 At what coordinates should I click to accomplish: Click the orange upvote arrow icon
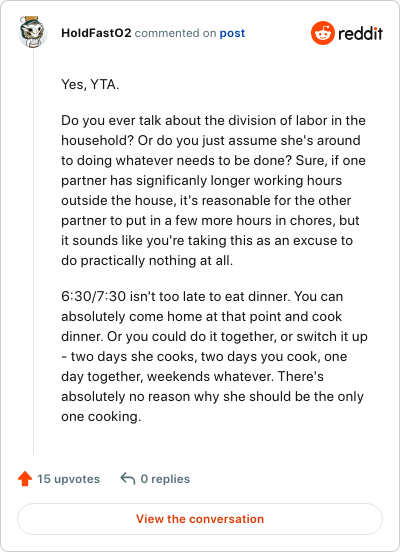[x=25, y=479]
